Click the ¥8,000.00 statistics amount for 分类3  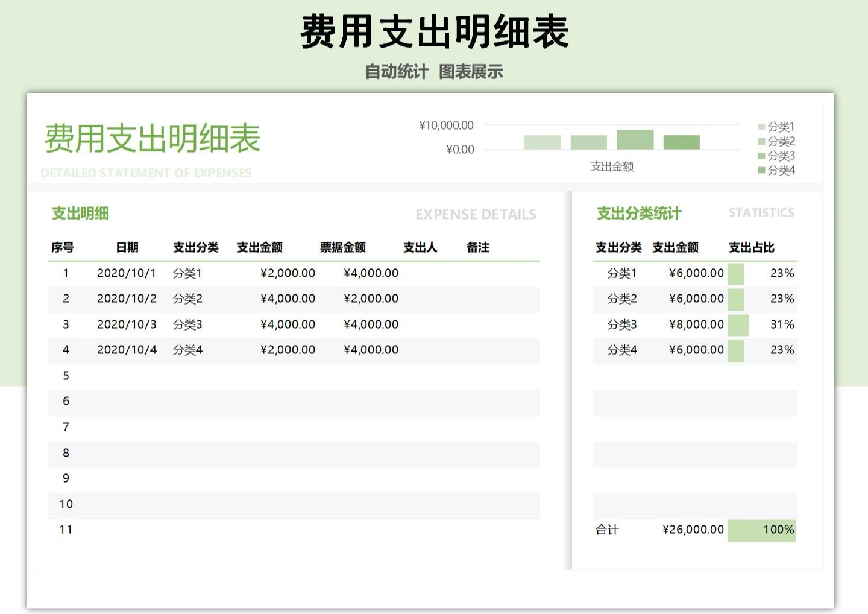tap(696, 324)
